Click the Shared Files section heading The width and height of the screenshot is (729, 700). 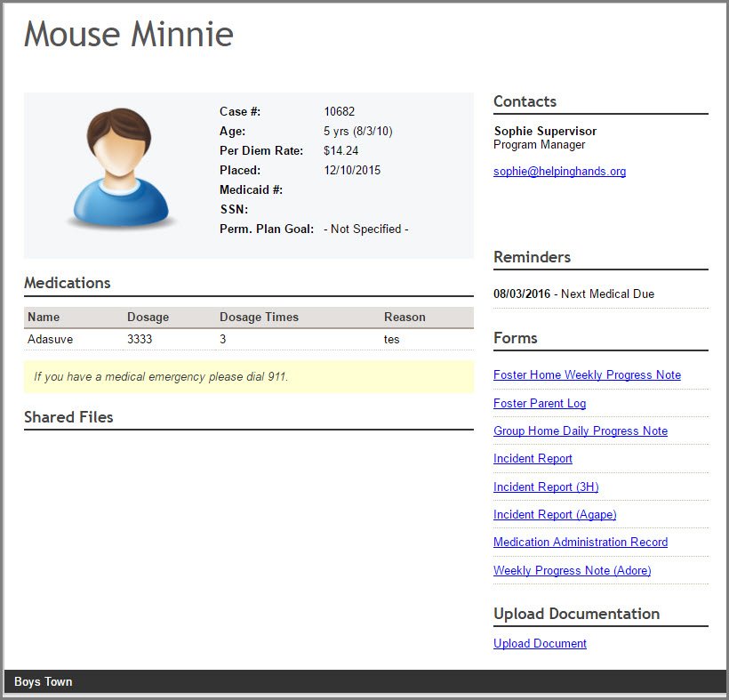68,417
